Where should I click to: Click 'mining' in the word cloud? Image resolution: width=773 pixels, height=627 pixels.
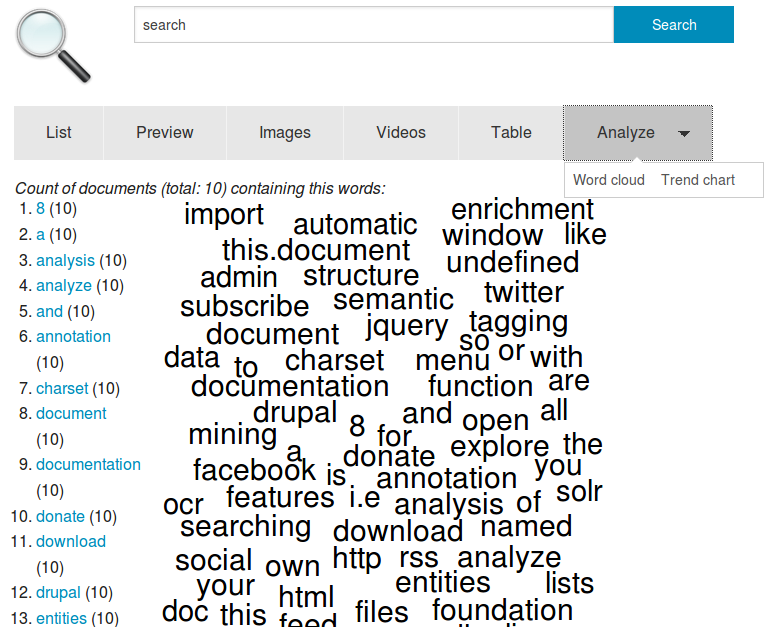click(x=233, y=435)
